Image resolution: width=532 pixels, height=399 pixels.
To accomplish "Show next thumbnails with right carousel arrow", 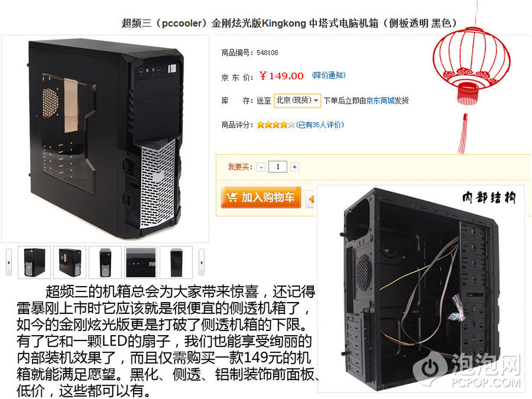I will (x=202, y=262).
